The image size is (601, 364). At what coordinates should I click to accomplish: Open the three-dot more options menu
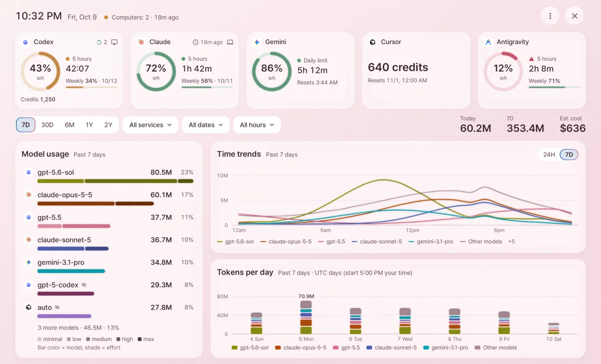(x=550, y=16)
